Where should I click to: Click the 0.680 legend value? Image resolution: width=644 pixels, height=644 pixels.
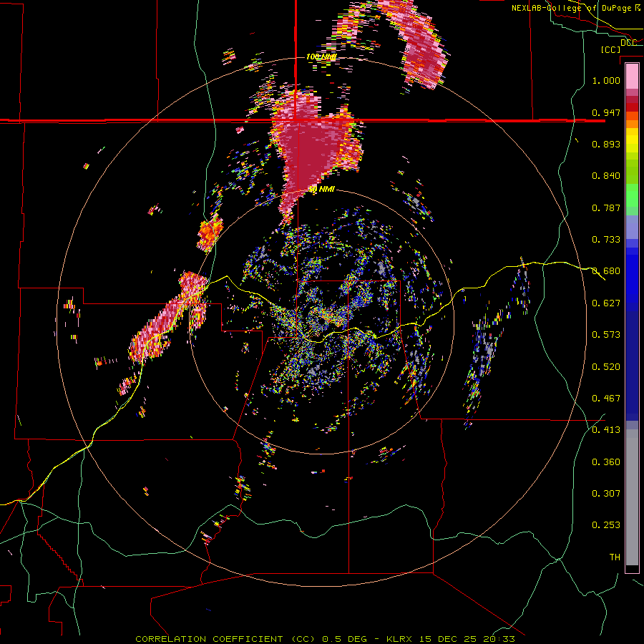606,271
